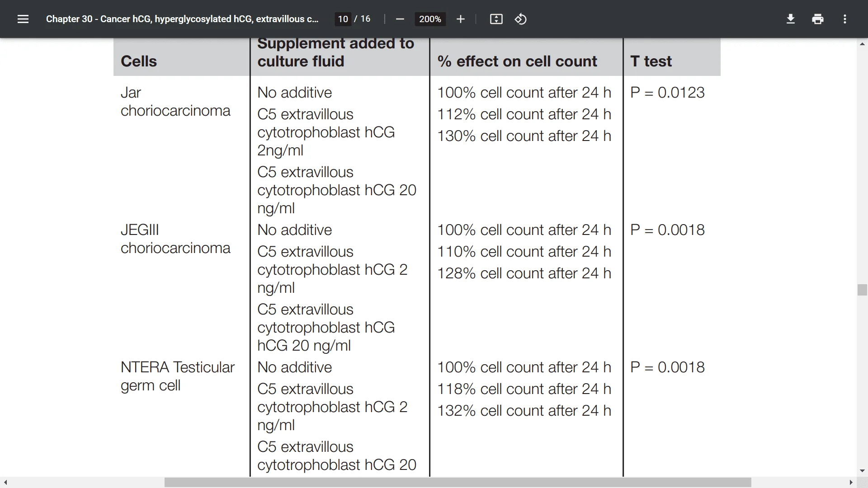This screenshot has width=868, height=488.
Task: Click the fullscreen expand icon
Action: click(x=496, y=19)
